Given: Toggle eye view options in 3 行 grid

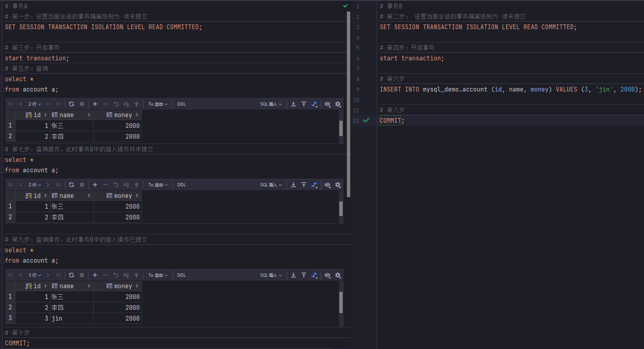Looking at the screenshot, I should point(327,275).
